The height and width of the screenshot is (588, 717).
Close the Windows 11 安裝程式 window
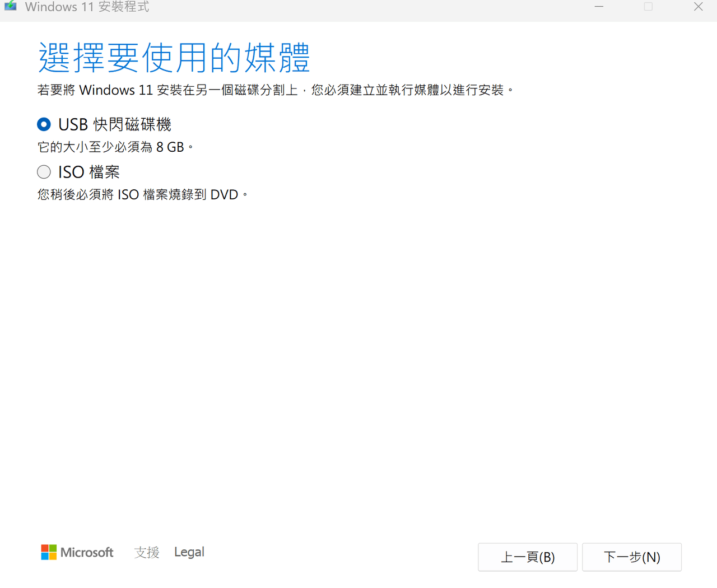click(698, 7)
